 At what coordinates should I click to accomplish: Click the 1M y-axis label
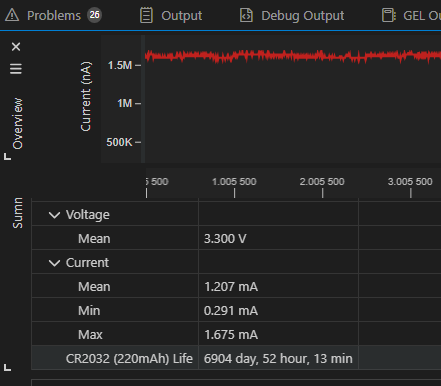click(125, 103)
